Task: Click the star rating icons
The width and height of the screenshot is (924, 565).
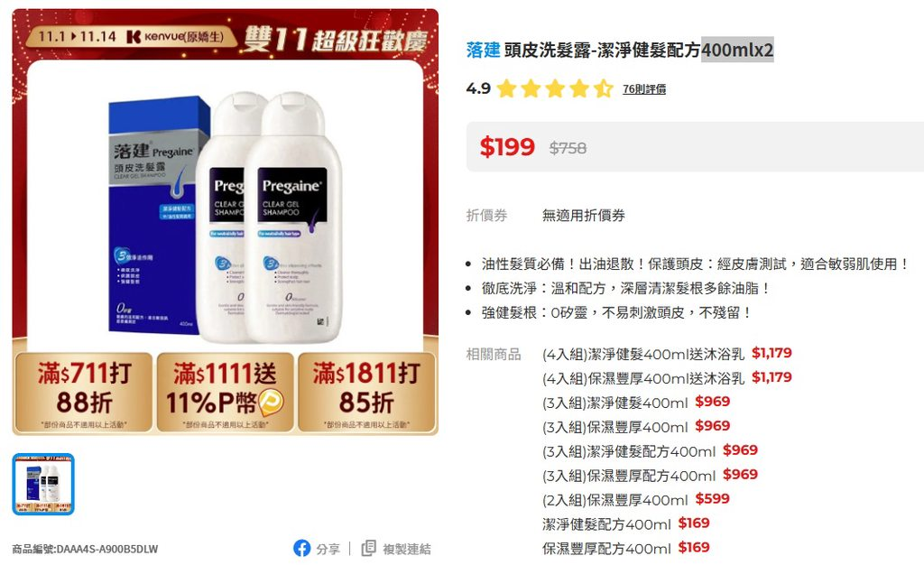Action: [555, 89]
